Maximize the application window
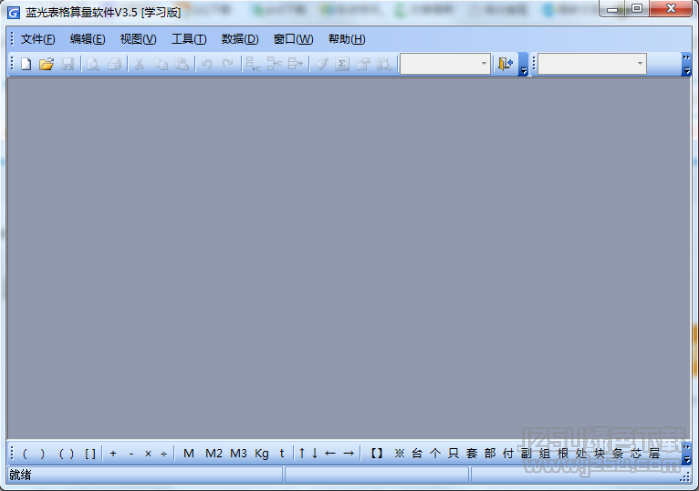 tap(637, 9)
